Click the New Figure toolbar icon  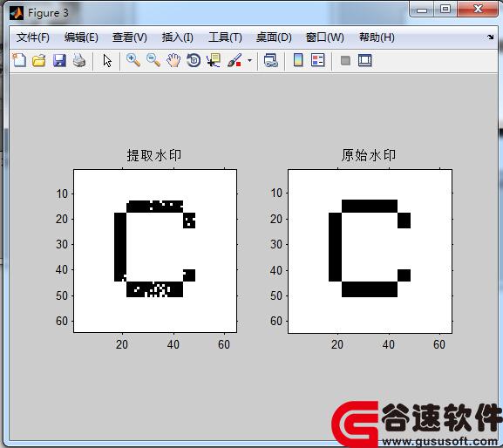(x=19, y=60)
